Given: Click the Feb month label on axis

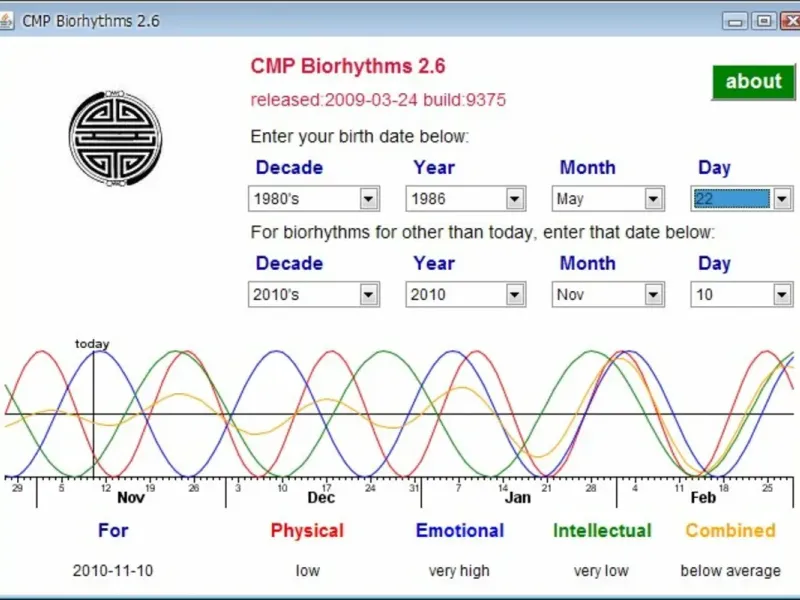Looking at the screenshot, I should (x=703, y=498).
